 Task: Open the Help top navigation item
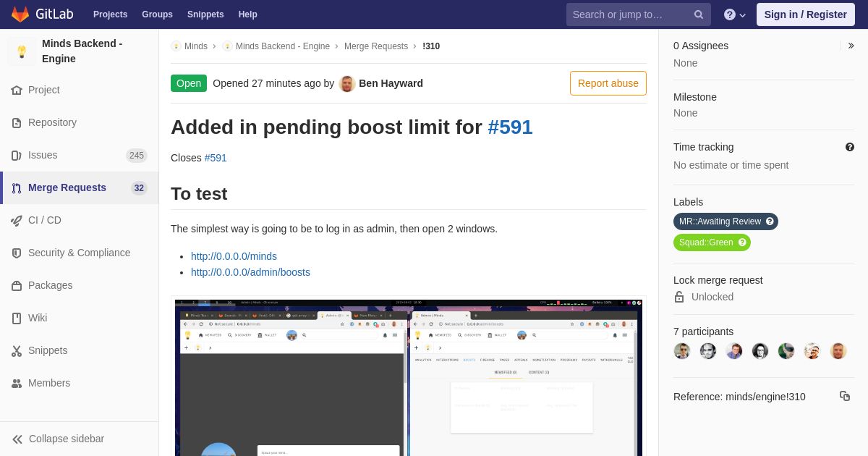(x=248, y=14)
